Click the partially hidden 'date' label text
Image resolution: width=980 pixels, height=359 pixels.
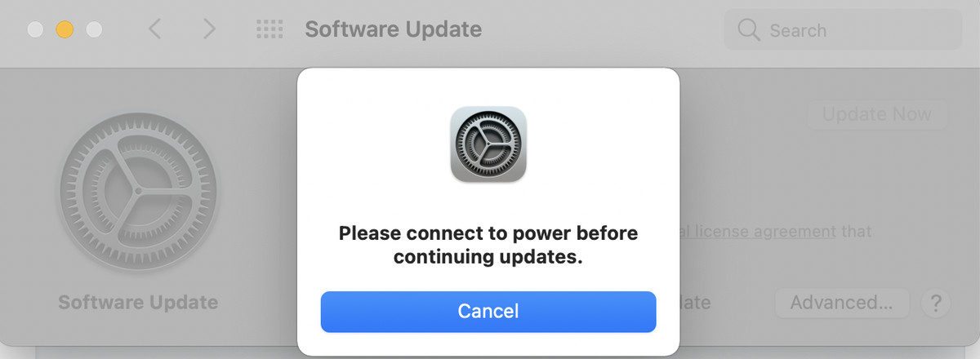point(695,303)
